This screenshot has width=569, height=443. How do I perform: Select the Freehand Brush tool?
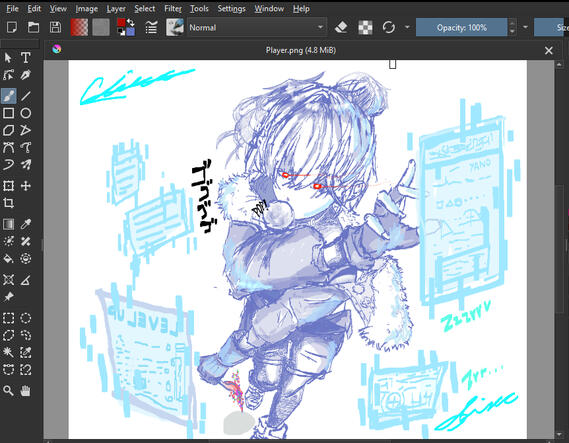pos(9,96)
